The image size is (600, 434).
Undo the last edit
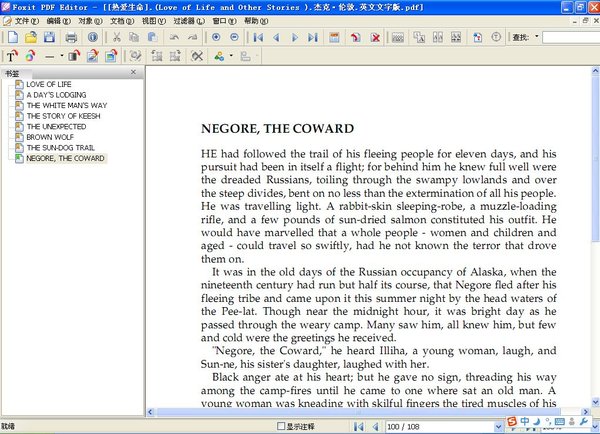point(174,37)
